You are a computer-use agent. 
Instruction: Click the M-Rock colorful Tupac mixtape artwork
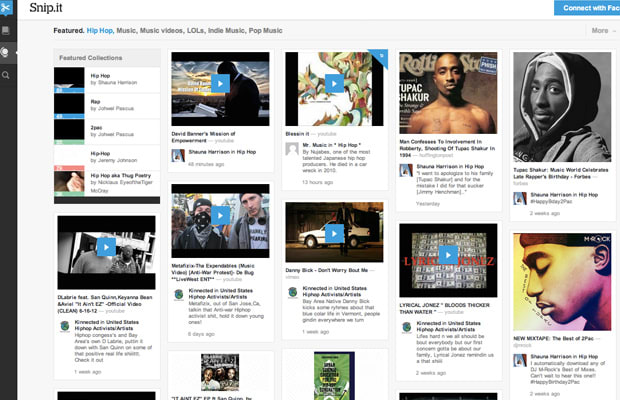click(x=562, y=282)
